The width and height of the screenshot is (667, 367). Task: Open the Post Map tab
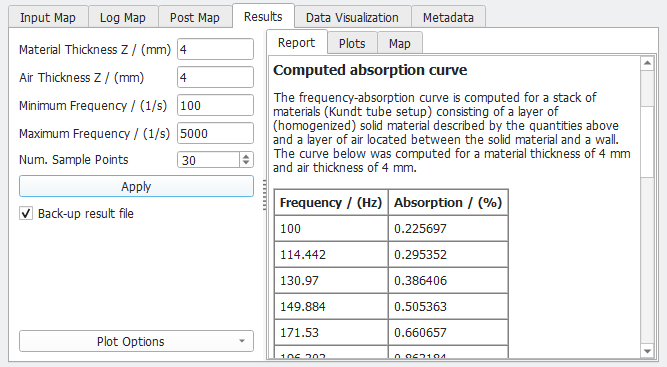tap(195, 17)
